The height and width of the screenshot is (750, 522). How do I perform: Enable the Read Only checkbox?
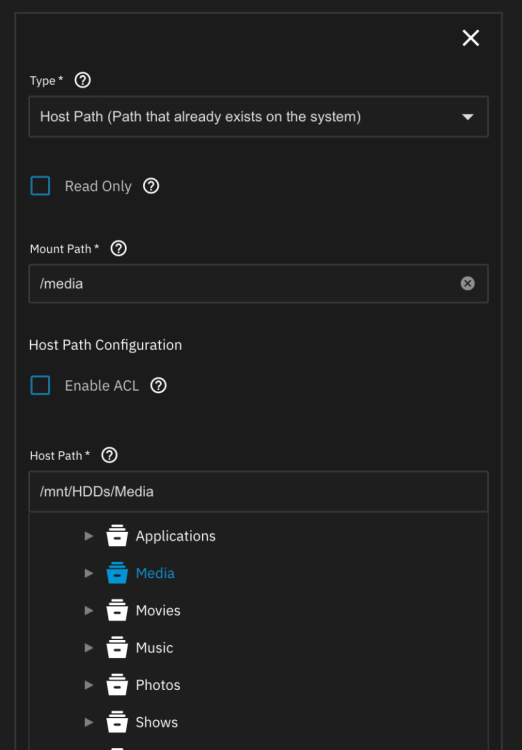pos(40,186)
